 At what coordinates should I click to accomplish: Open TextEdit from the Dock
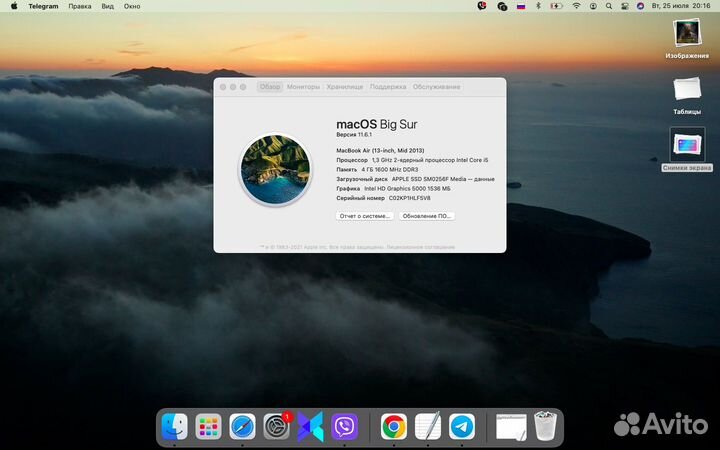click(x=428, y=427)
